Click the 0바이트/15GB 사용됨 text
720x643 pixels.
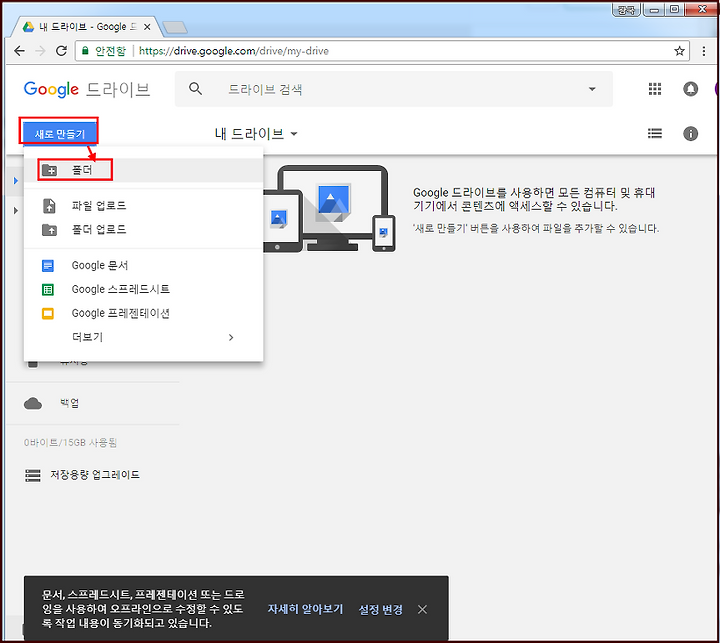point(70,443)
